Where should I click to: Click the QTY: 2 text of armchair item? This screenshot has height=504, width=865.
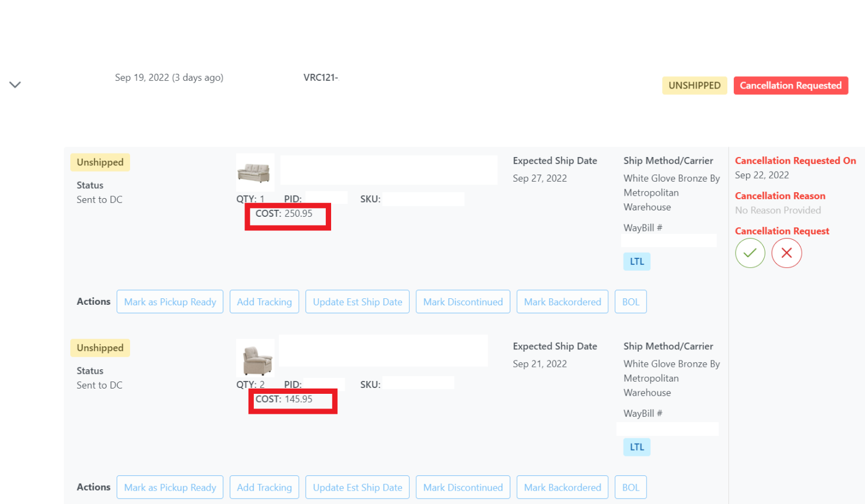tap(250, 384)
